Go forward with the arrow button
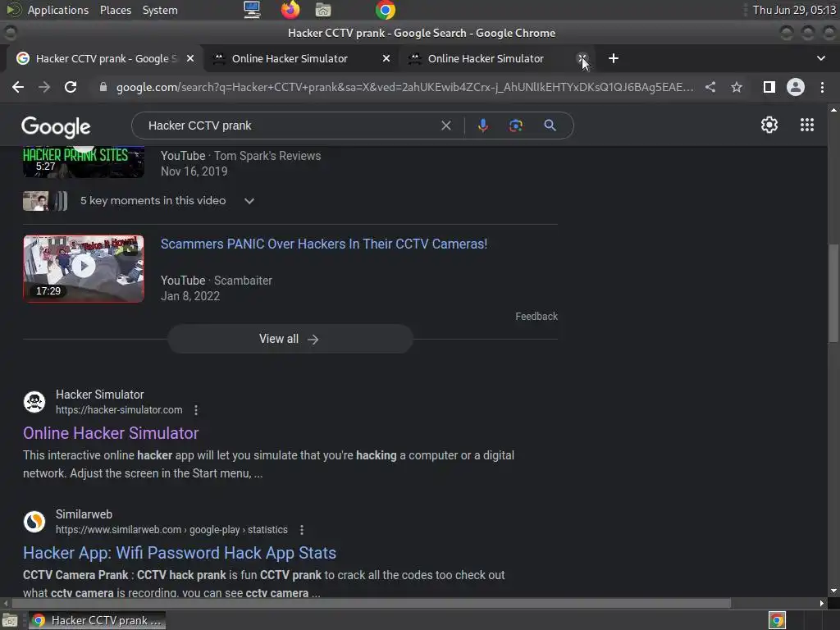 (x=44, y=87)
